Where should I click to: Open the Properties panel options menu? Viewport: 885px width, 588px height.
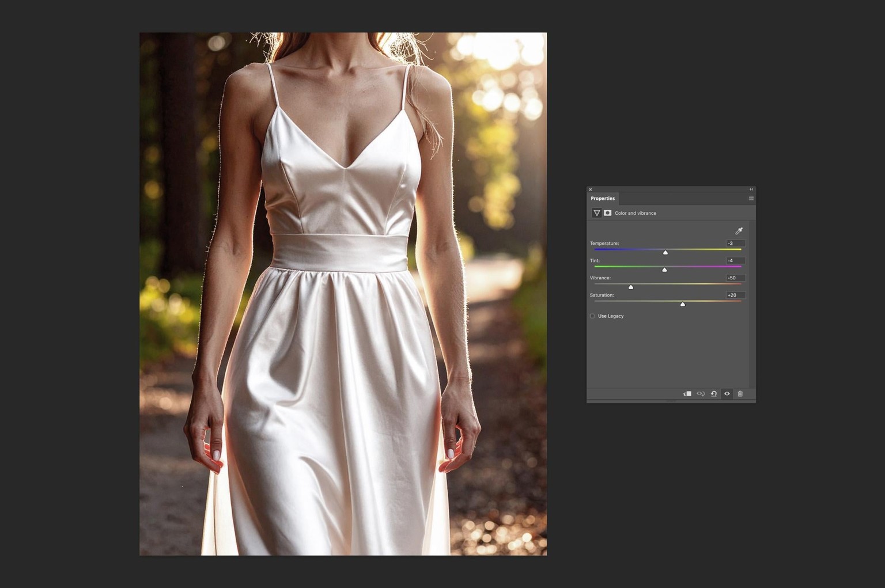click(751, 199)
